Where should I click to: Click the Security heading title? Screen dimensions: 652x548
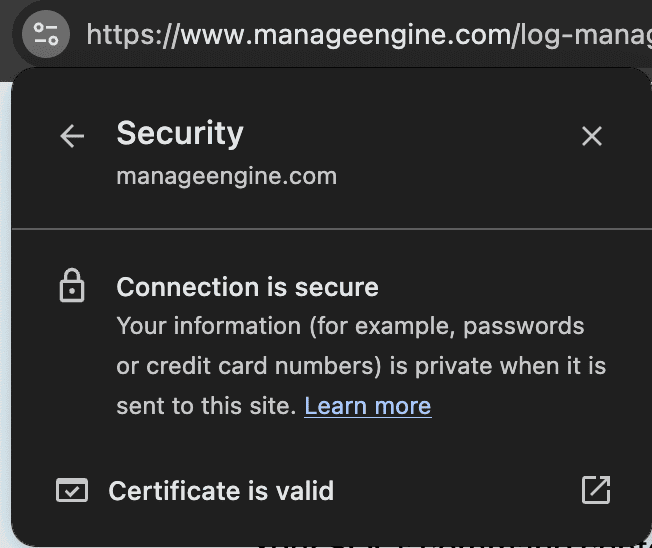click(x=180, y=133)
